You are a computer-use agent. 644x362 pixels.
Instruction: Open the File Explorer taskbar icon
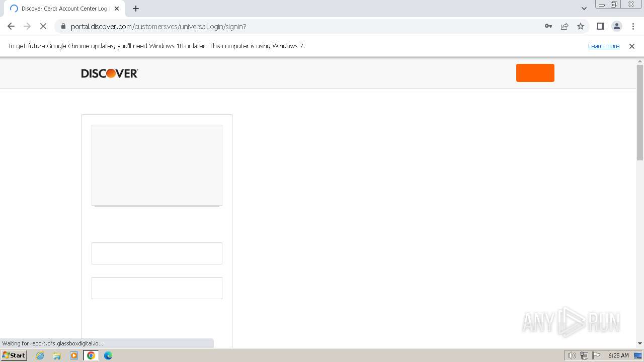(x=57, y=355)
